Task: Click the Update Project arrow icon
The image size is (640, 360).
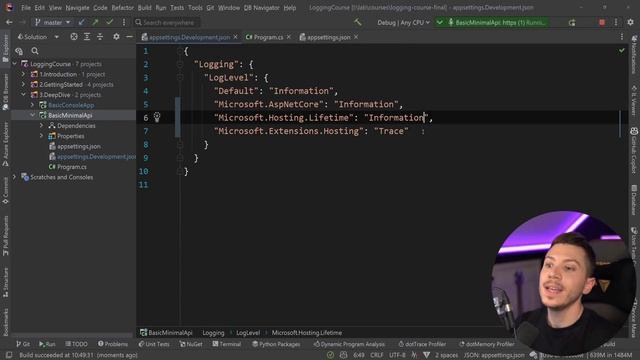Action: click(x=82, y=22)
